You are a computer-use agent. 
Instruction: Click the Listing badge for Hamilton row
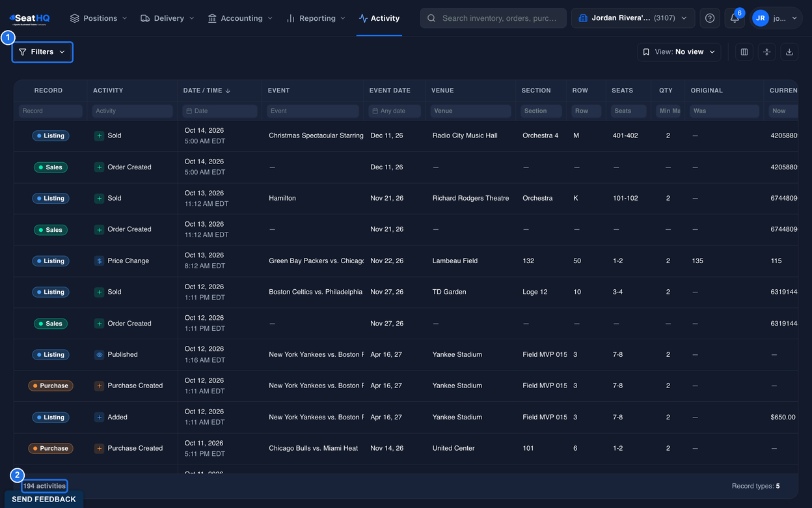tap(51, 198)
